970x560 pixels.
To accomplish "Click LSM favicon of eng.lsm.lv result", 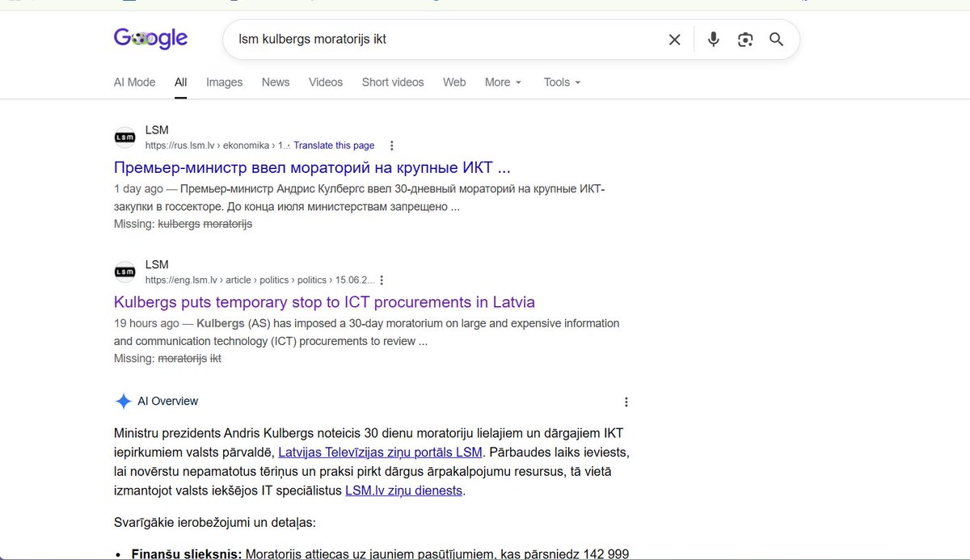I will pos(124,272).
